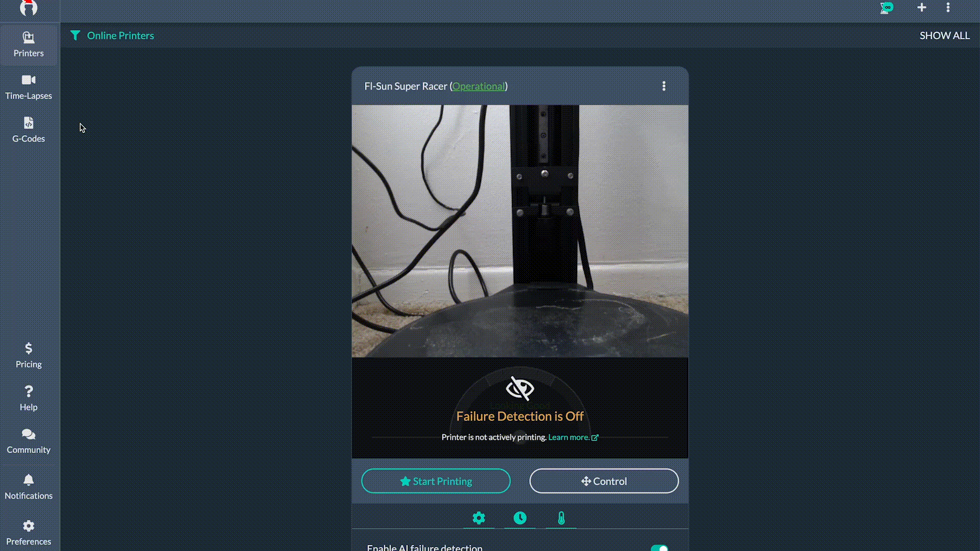Open the Community page
The height and width of the screenshot is (551, 980).
coord(29,442)
